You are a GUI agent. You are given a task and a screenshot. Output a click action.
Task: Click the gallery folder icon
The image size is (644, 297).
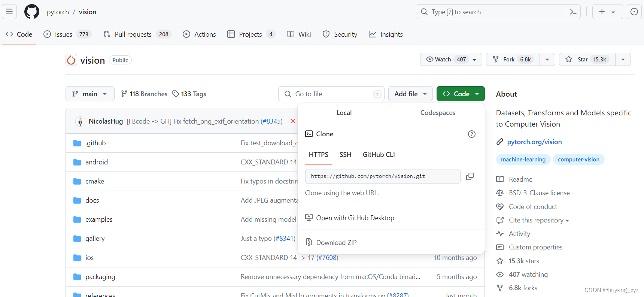tap(77, 239)
